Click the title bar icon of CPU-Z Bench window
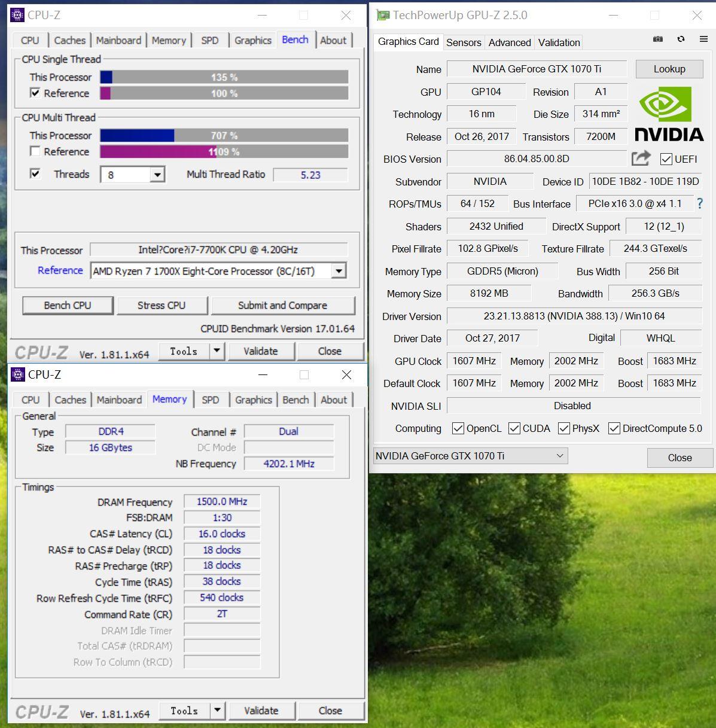Image resolution: width=716 pixels, height=728 pixels. point(18,15)
